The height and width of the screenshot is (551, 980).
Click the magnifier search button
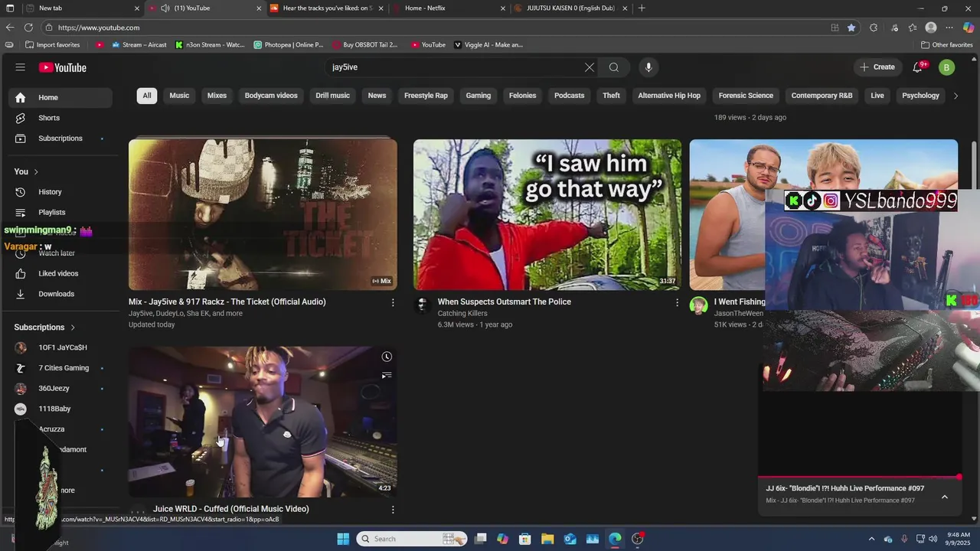pyautogui.click(x=614, y=67)
